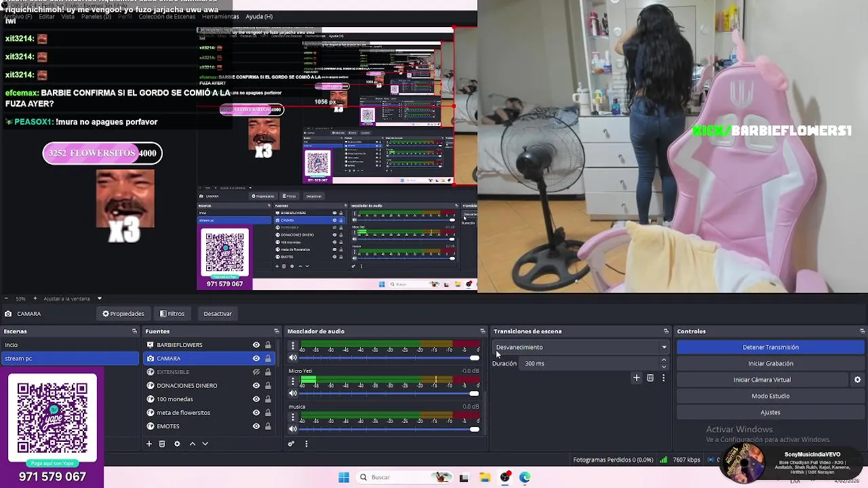Pop out the Escenas dock icon
Screen dimensions: 868x488
134,331
